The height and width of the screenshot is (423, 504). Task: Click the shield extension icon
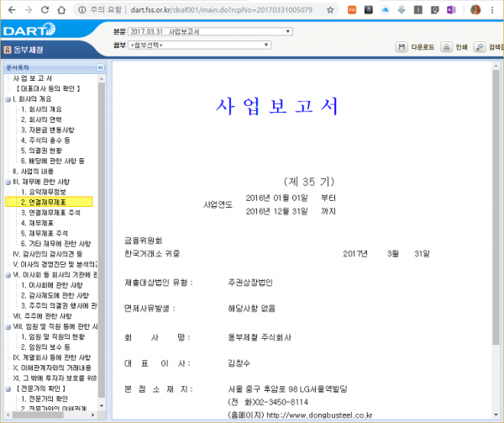(434, 10)
